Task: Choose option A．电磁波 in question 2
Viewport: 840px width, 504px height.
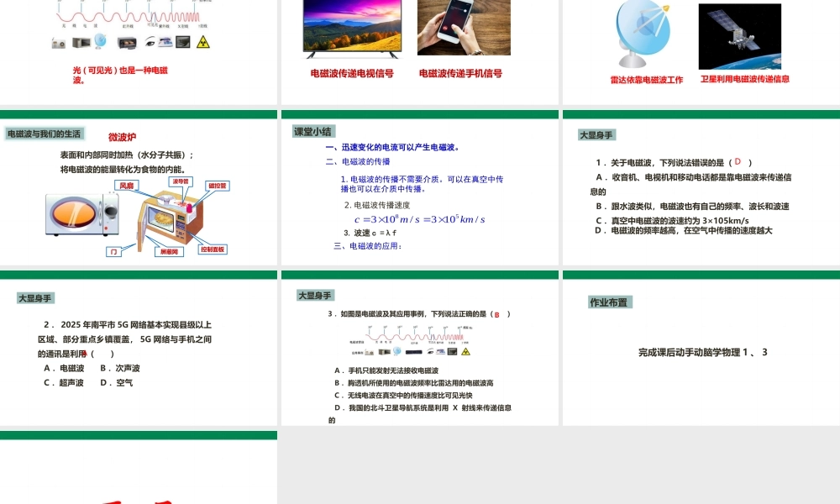Action: click(x=64, y=368)
